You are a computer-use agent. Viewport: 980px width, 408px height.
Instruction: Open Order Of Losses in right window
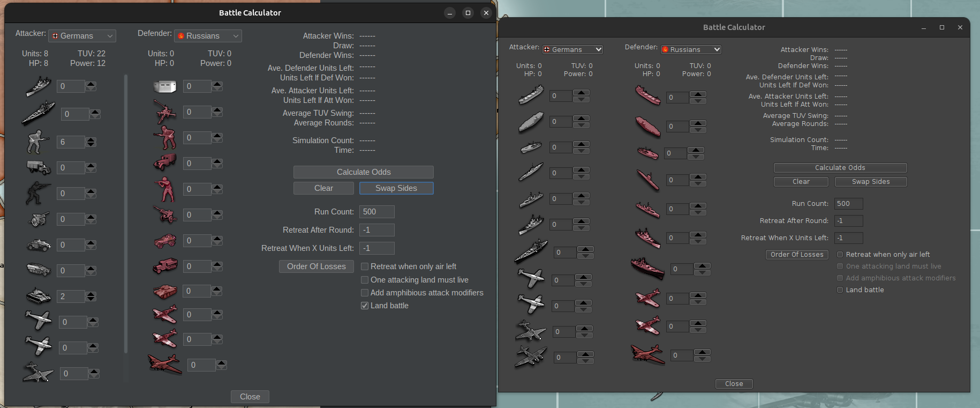coord(797,255)
